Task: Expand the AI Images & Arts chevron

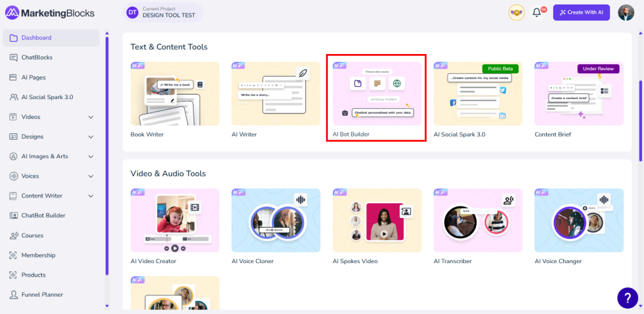Action: point(91,156)
